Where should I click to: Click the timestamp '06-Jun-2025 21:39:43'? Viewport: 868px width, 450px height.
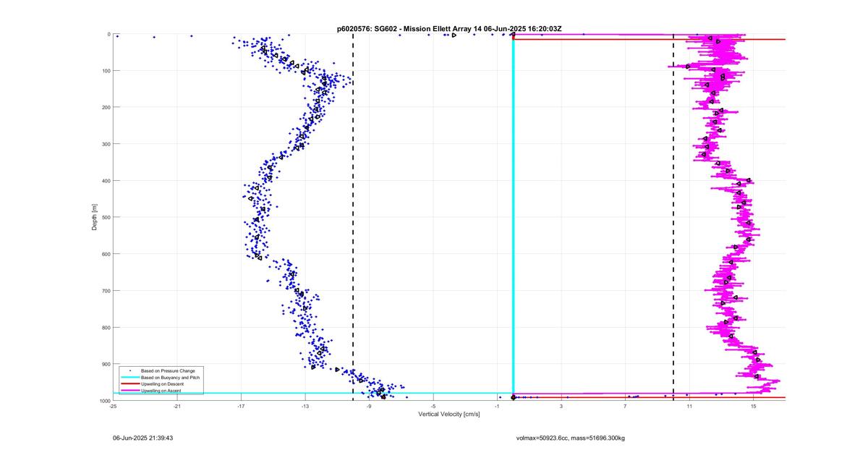click(142, 438)
